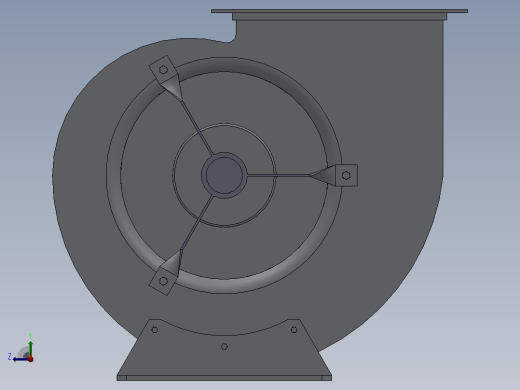Select the central hub of the fan

point(224,175)
